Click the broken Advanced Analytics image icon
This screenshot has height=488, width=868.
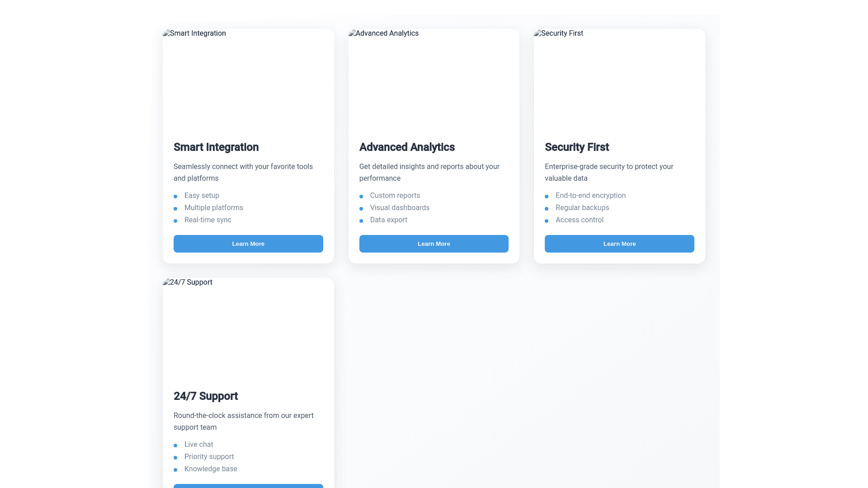(x=352, y=33)
